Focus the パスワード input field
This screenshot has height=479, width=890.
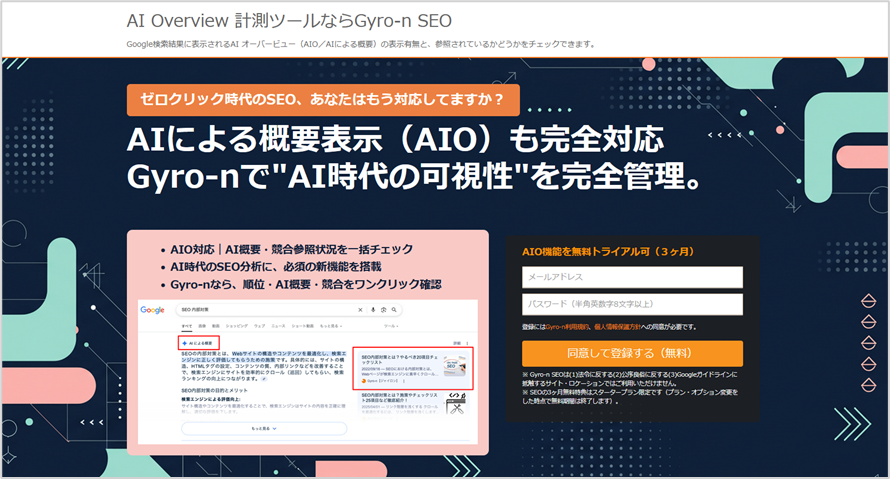tap(632, 304)
